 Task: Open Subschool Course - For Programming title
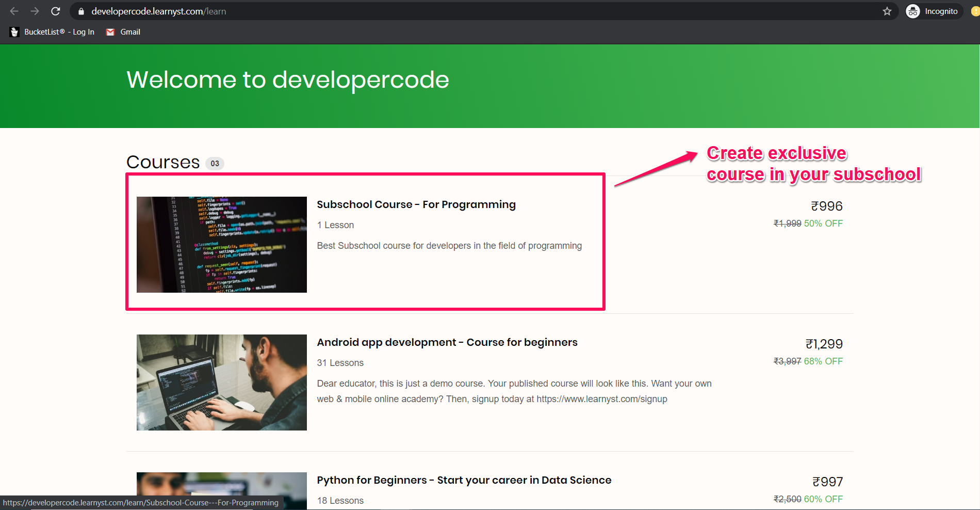tap(416, 204)
